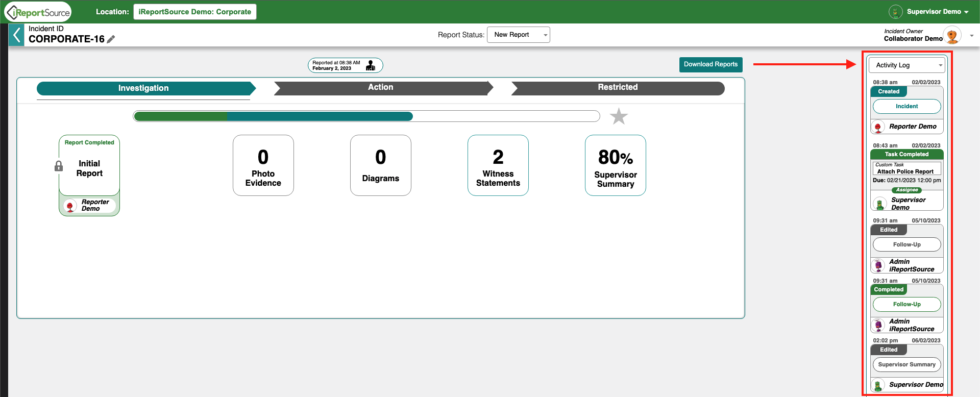Click the Report Completed label
The image size is (980, 397).
[89, 143]
